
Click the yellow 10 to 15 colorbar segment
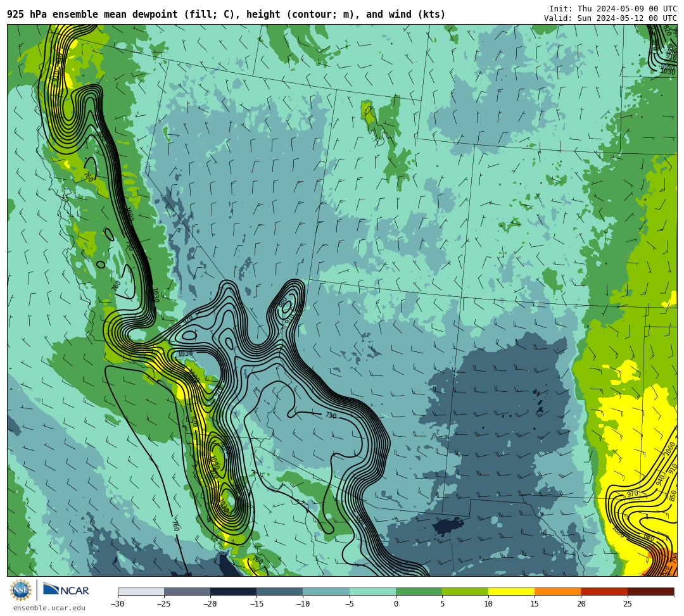tap(511, 591)
